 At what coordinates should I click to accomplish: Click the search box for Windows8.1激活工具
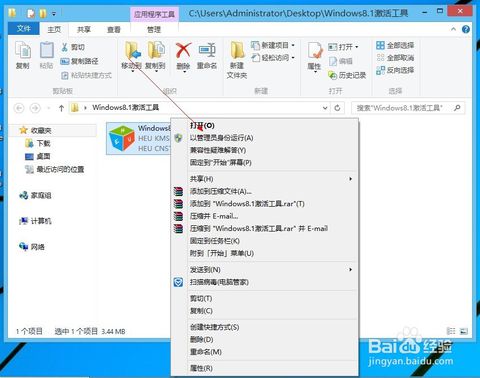coord(408,108)
